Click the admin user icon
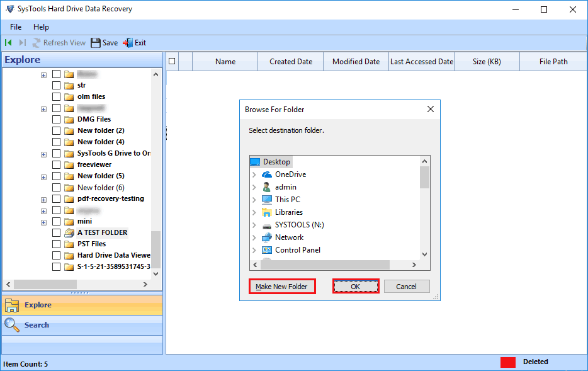 (x=267, y=187)
